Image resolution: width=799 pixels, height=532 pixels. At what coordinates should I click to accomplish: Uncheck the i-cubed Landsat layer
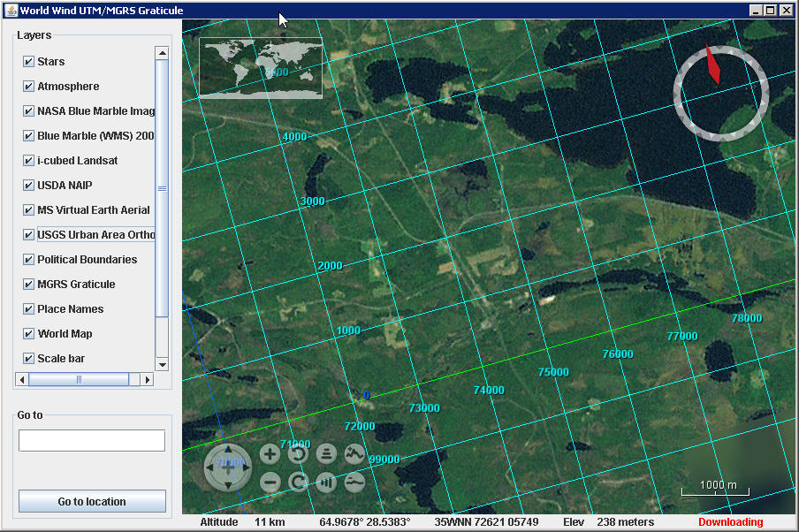tap(29, 160)
